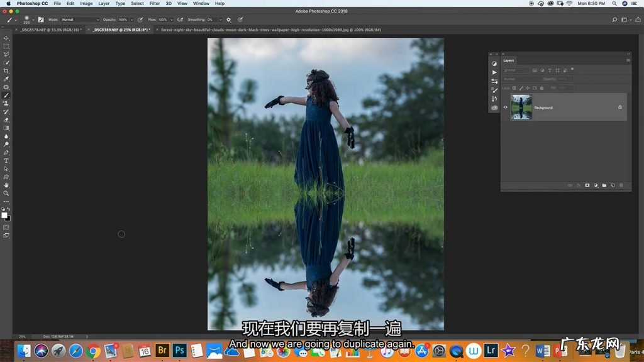Open the Adjustments panel icon
Image resolution: width=644 pixels, height=362 pixels.
tap(494, 63)
